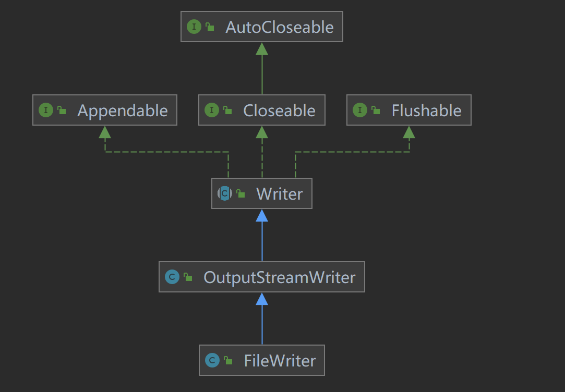The image size is (565, 392).
Task: Click the blue arrow from FileWriter to OutputStreamWriter
Action: (x=262, y=319)
